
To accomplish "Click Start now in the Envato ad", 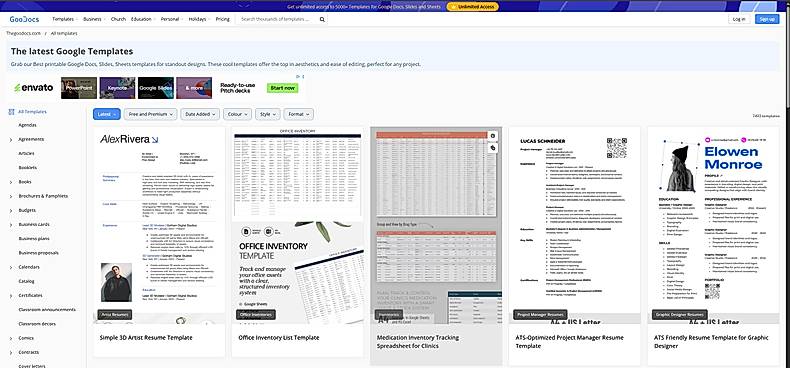I will click(x=283, y=88).
